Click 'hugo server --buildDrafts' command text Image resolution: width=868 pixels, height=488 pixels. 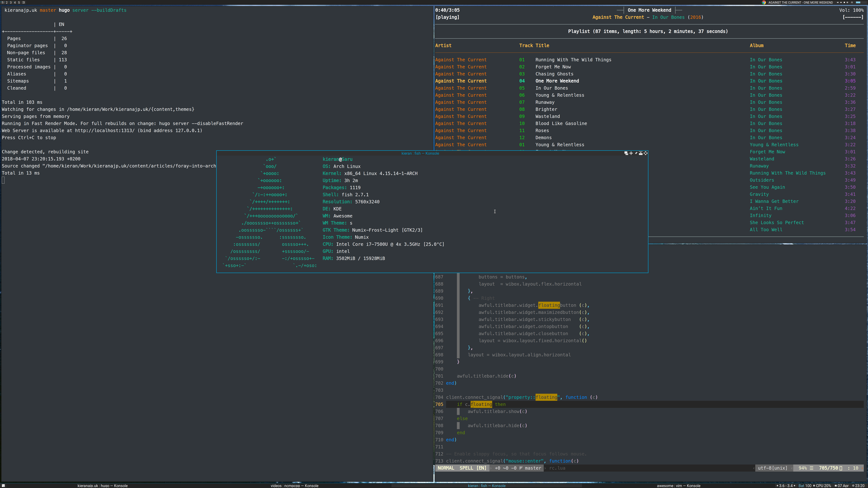tap(92, 10)
